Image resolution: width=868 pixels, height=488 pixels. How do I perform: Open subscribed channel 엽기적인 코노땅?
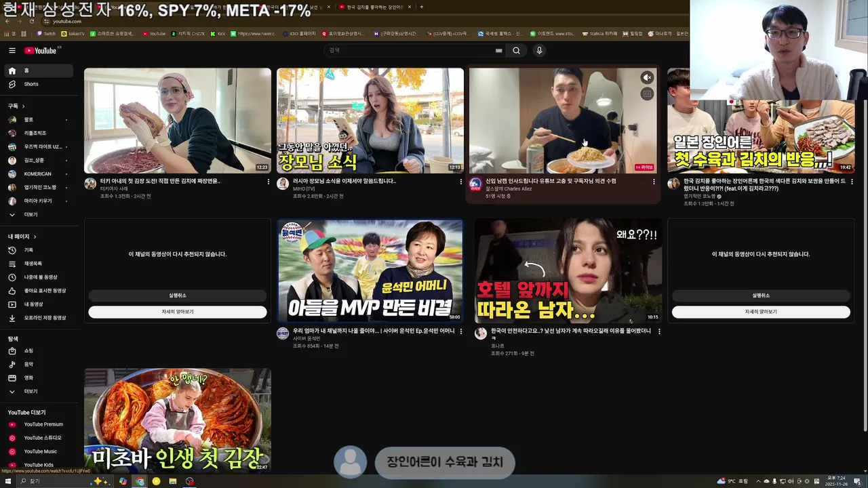pyautogui.click(x=39, y=188)
